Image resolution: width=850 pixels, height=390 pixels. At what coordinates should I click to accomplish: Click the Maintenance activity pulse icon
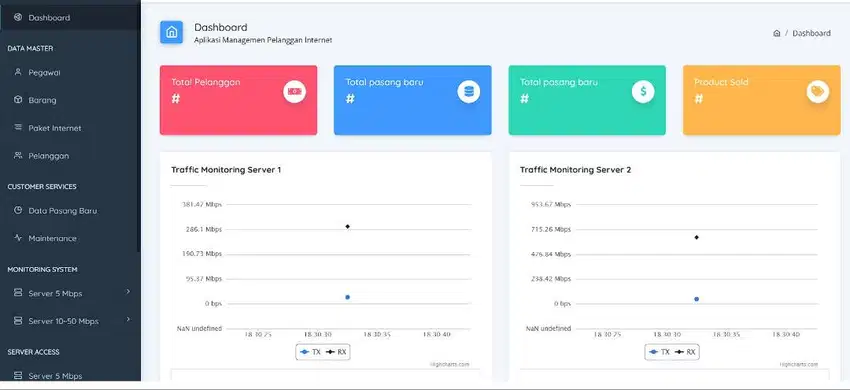[17, 238]
